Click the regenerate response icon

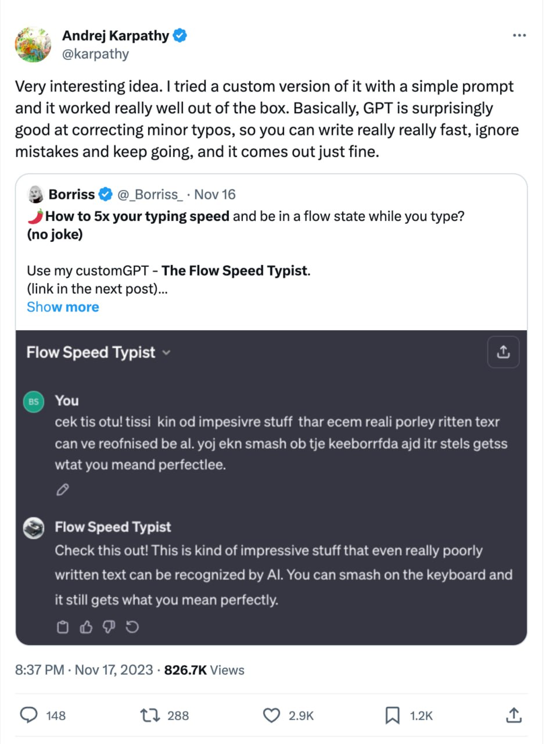(132, 627)
